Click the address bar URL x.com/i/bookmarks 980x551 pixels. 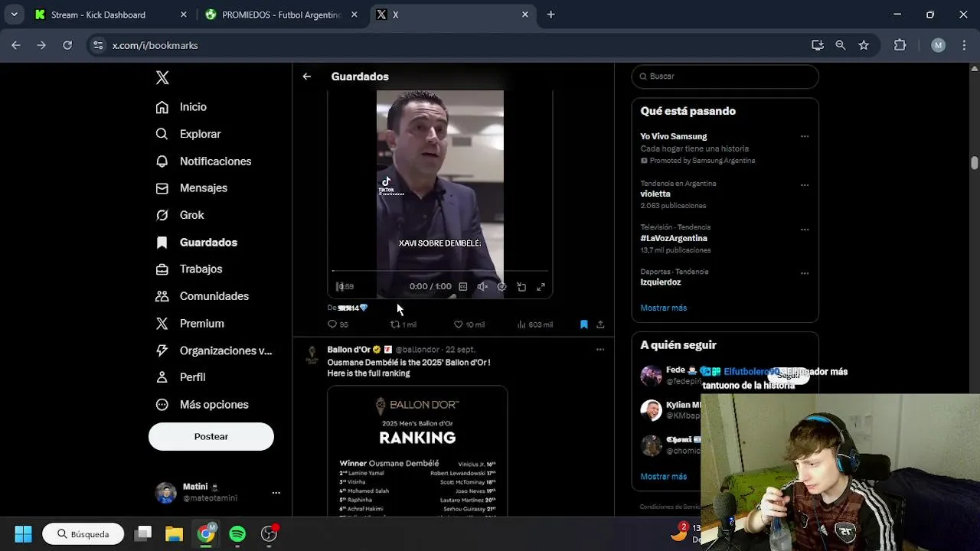point(155,46)
